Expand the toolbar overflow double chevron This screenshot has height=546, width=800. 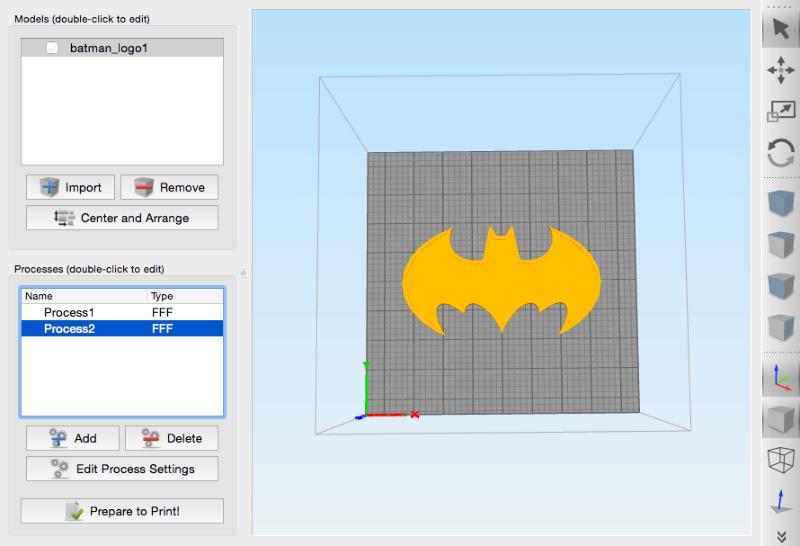pos(780,535)
